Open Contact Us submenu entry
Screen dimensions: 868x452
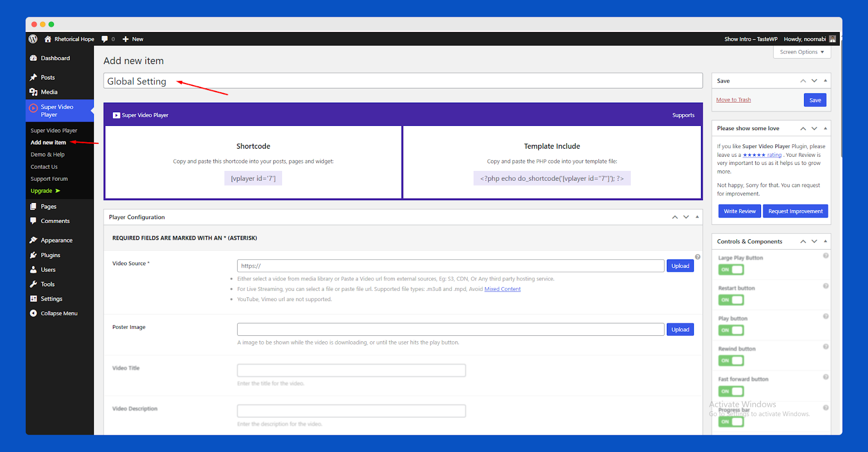(x=44, y=167)
